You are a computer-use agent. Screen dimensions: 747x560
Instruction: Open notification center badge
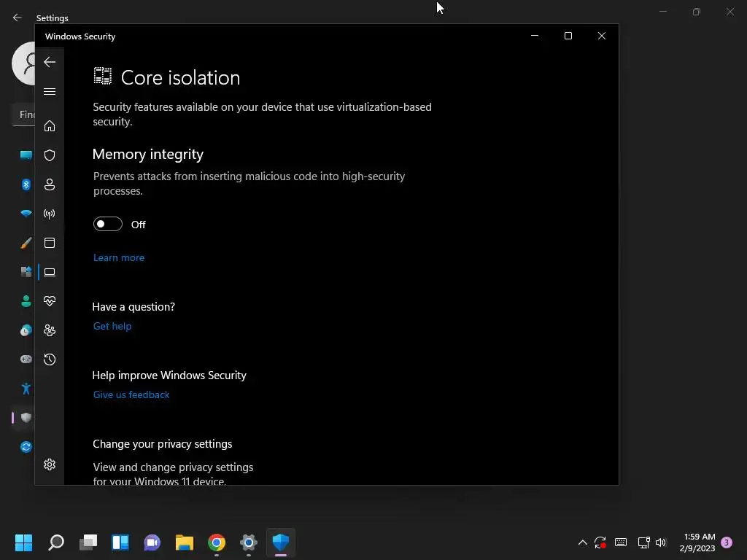click(727, 542)
